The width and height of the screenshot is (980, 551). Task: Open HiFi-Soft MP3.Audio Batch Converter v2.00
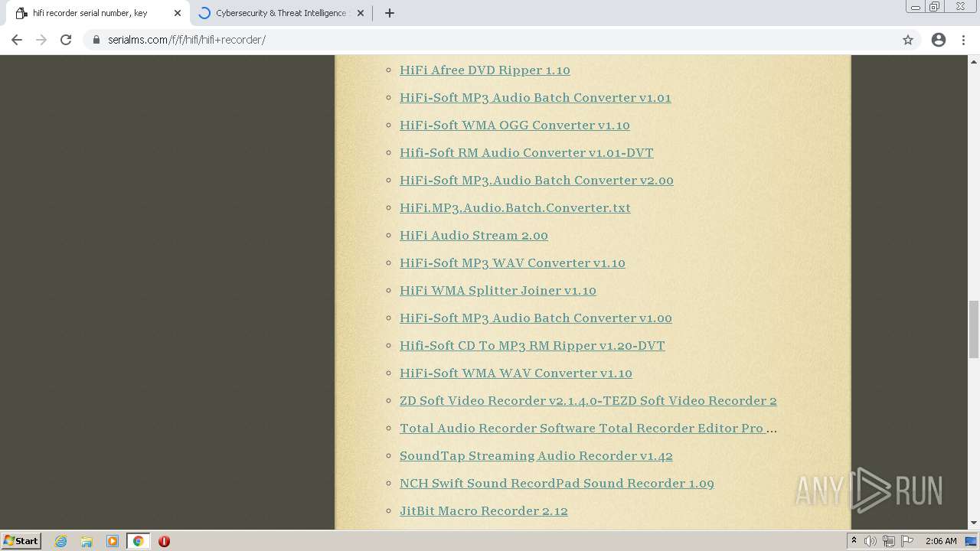(x=536, y=180)
